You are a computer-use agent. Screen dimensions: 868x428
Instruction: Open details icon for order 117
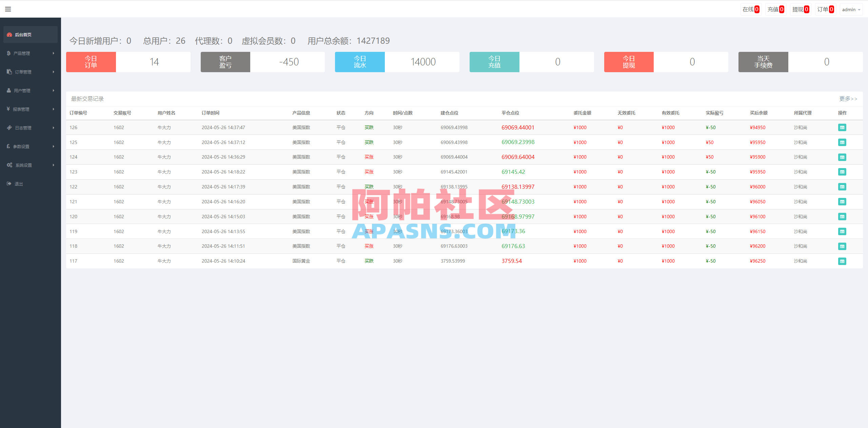[x=842, y=261]
